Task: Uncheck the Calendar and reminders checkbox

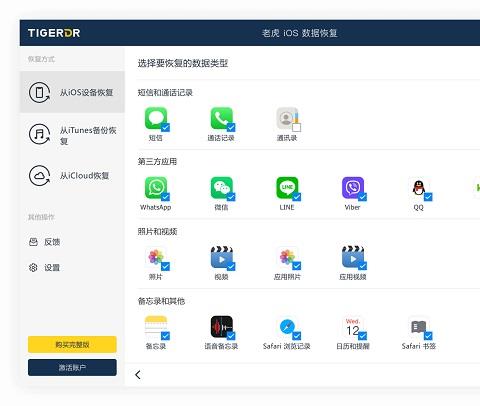Action: pyautogui.click(x=362, y=336)
